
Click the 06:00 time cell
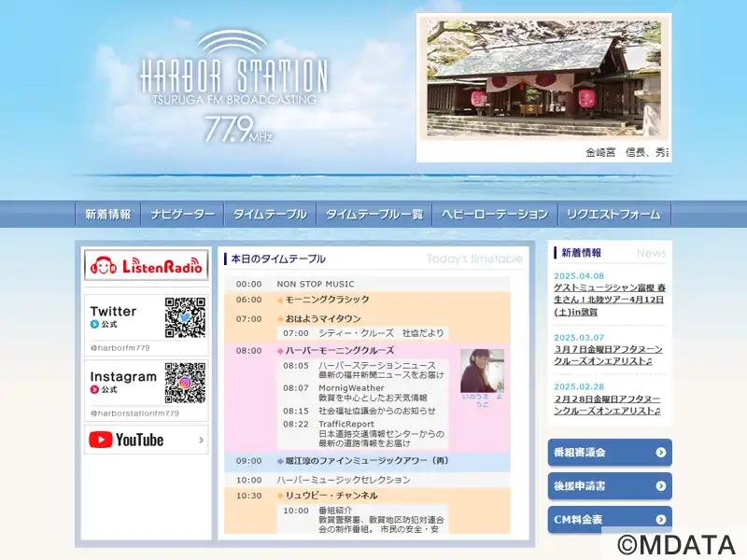click(248, 300)
